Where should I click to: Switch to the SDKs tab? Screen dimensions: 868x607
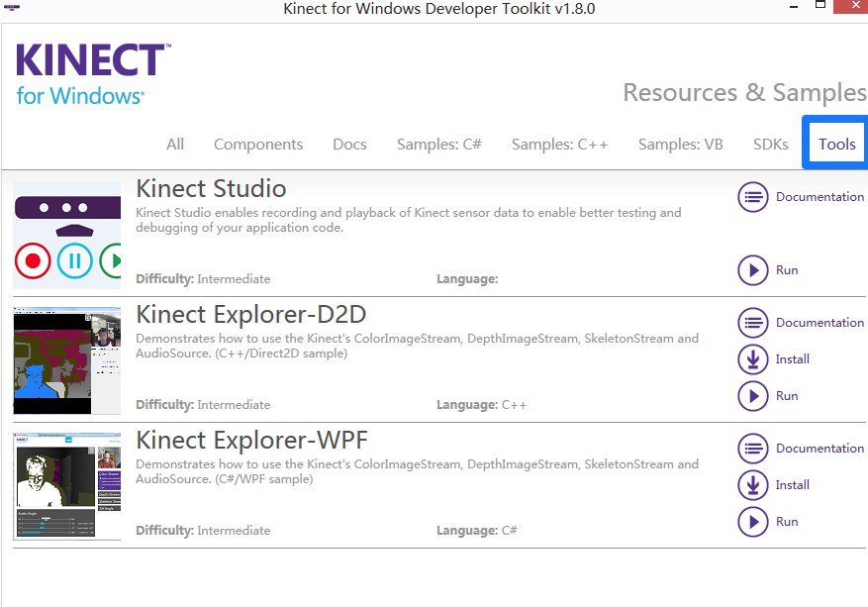coord(771,145)
